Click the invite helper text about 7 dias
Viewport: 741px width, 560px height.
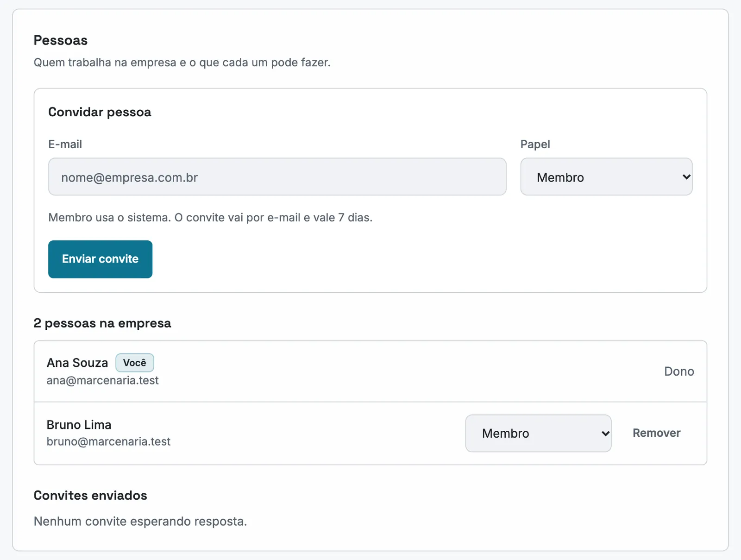(210, 218)
